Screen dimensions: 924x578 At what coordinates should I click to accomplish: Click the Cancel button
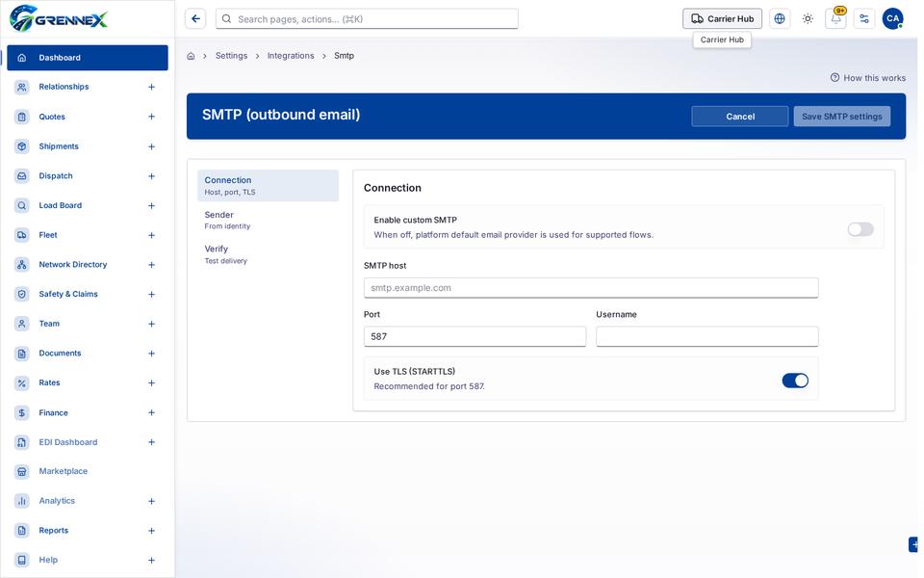739,117
